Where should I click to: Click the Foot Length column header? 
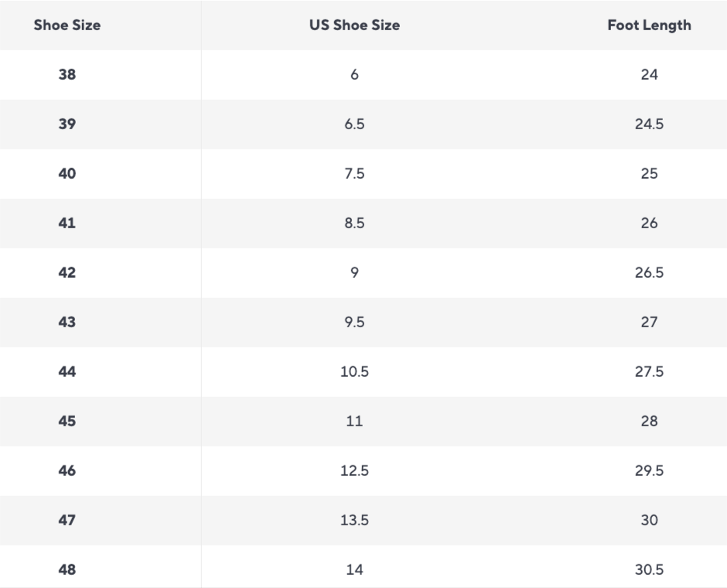tap(649, 26)
